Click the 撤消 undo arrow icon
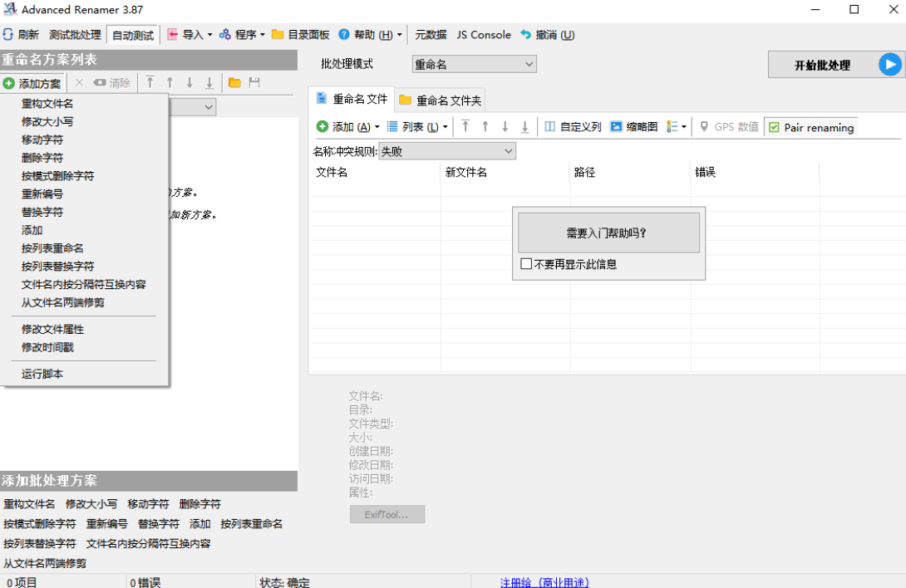Image resolution: width=906 pixels, height=588 pixels. 525,35
